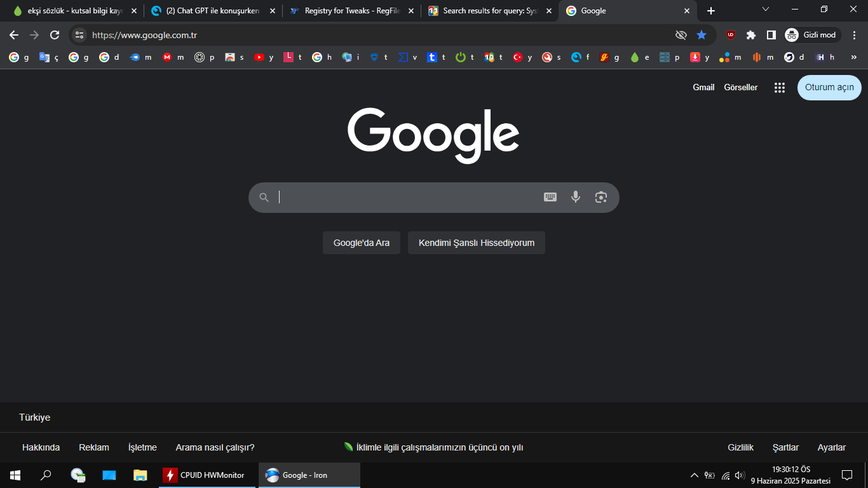Viewport: 868px width, 488px height.
Task: Open the Ayarlar footer menu
Action: click(x=832, y=447)
